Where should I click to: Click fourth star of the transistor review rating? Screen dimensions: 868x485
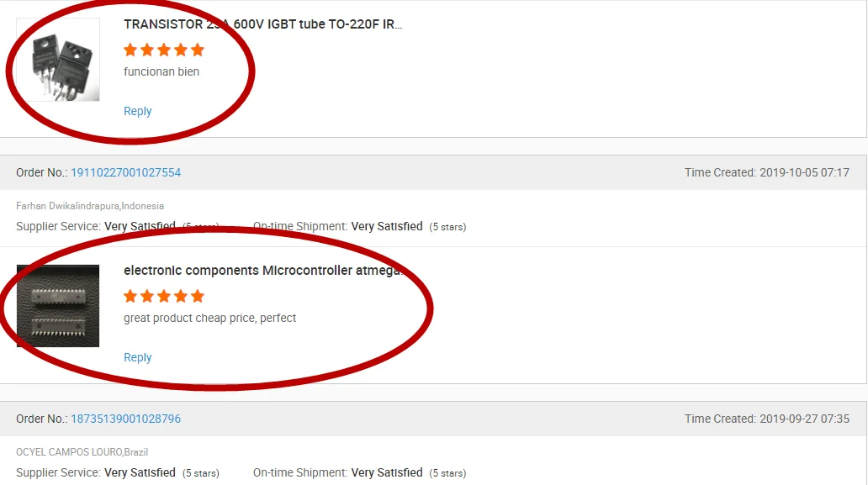181,50
